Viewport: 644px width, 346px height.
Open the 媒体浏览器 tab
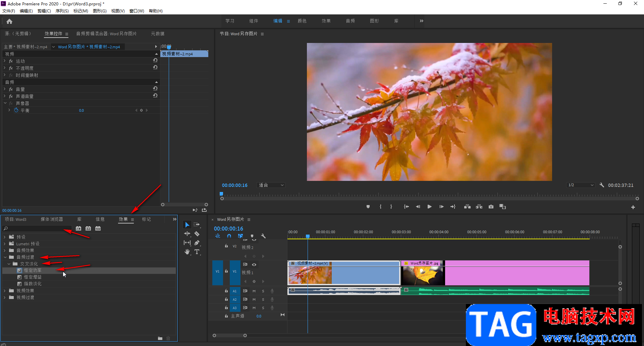point(52,219)
